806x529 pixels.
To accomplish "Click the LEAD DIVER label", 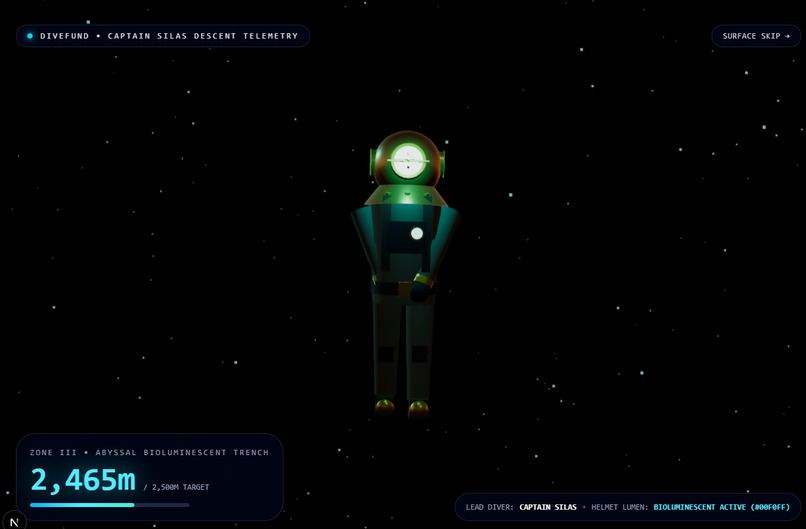I will [489, 507].
